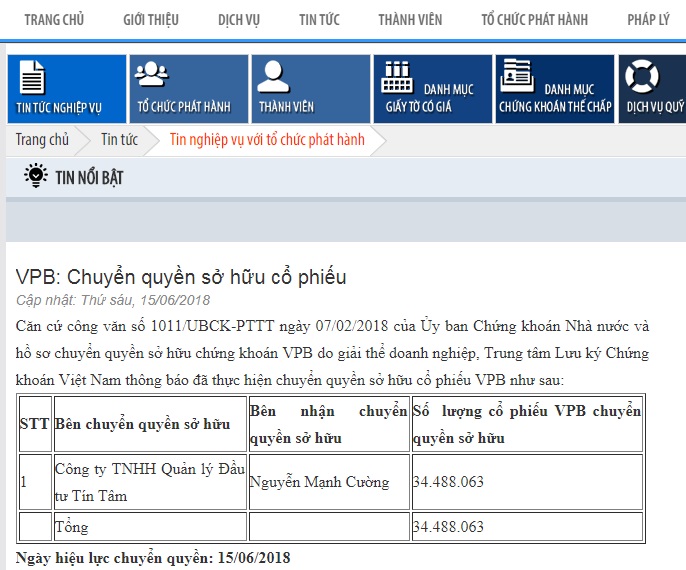Select the CHỨNG KHOÁN THẾ CHẤP tile label

click(x=555, y=107)
